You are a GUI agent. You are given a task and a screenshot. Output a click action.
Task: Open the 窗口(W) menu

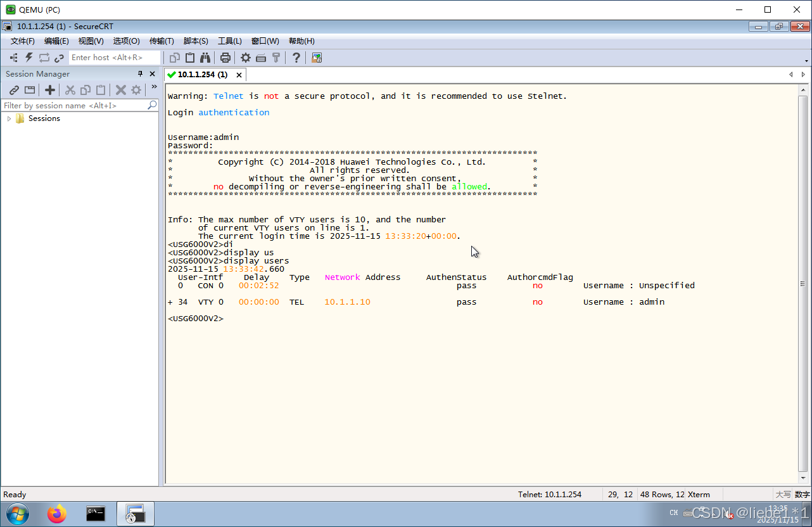(265, 41)
